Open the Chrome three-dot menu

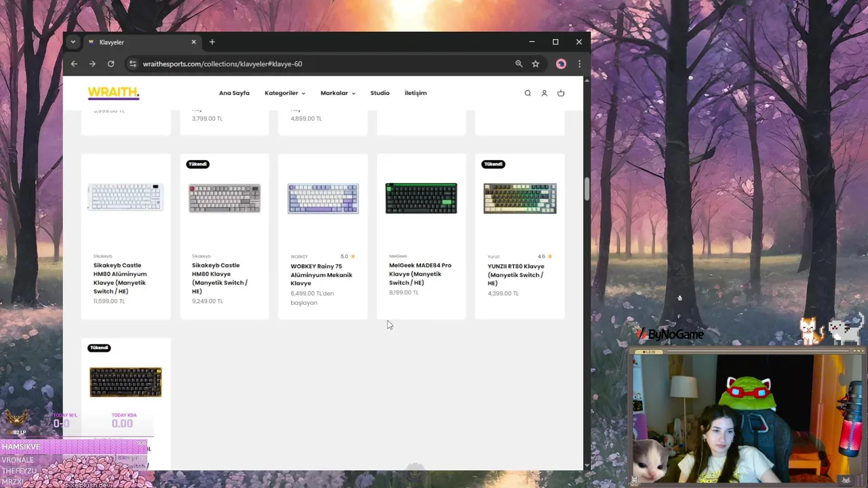click(579, 64)
